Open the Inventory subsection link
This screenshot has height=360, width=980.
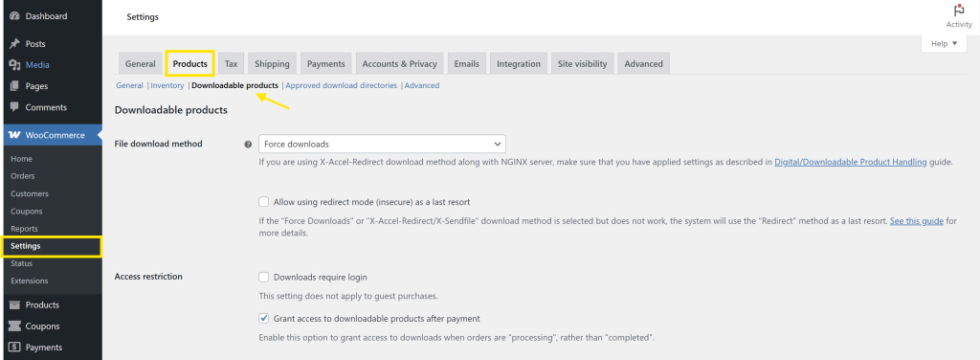coord(167,85)
